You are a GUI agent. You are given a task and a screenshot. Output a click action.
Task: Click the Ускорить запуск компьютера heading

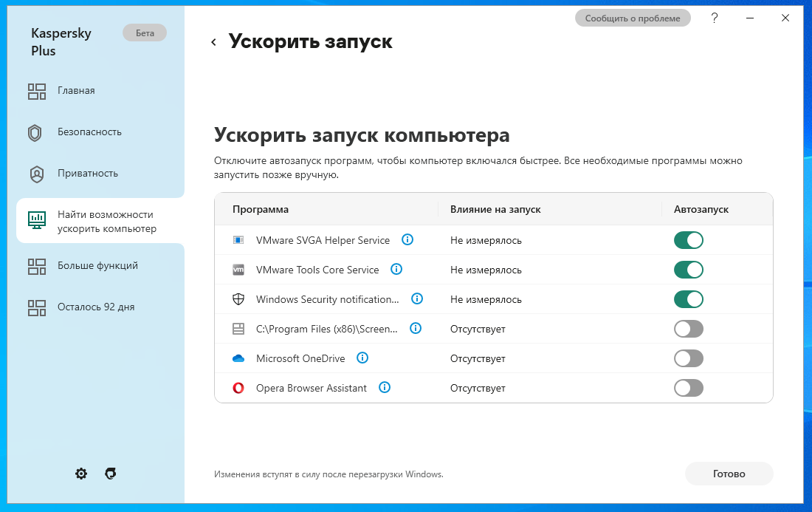(x=362, y=135)
